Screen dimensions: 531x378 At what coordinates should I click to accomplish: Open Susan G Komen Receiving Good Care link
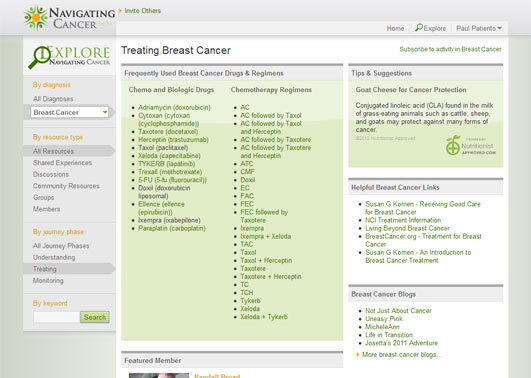click(x=423, y=208)
